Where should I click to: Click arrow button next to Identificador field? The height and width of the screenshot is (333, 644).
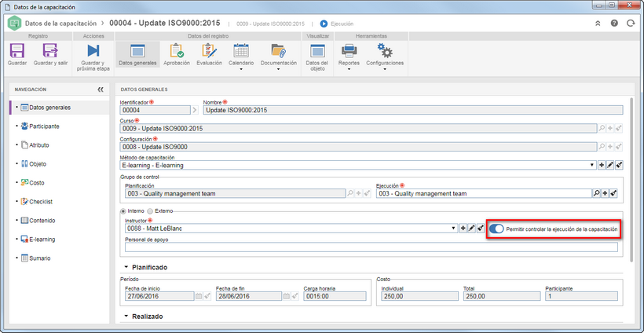pyautogui.click(x=195, y=110)
